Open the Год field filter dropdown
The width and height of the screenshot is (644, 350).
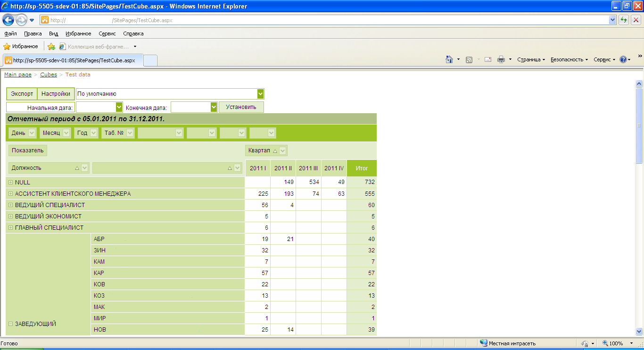(93, 133)
